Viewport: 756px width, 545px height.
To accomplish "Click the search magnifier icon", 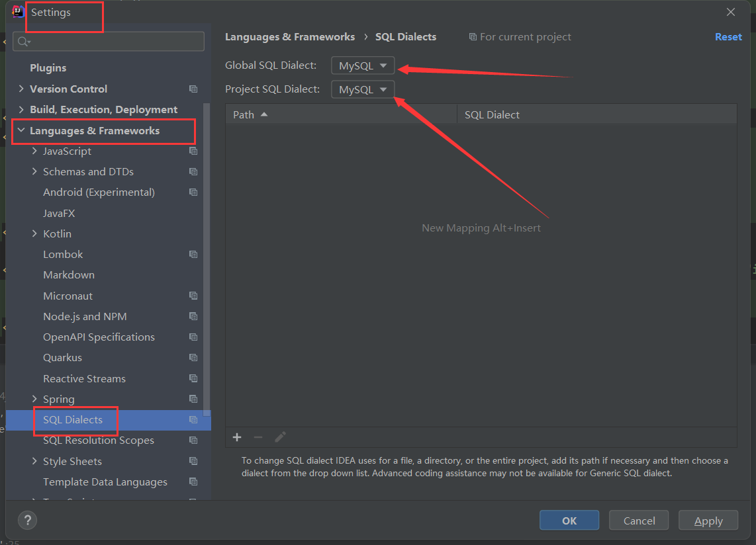I will coord(23,42).
